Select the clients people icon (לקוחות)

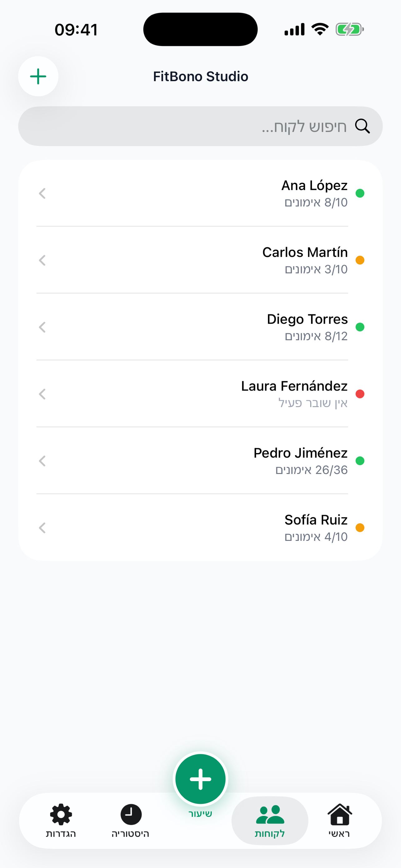(270, 815)
